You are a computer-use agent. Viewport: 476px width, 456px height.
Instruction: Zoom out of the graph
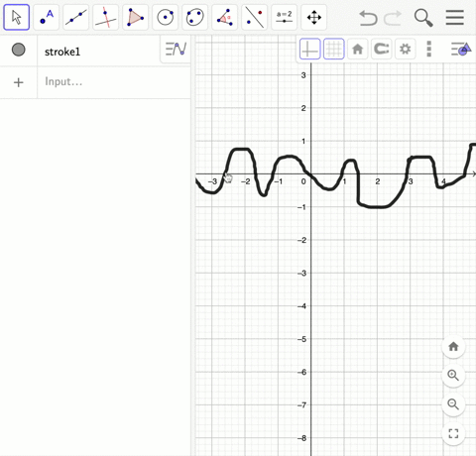(x=453, y=404)
